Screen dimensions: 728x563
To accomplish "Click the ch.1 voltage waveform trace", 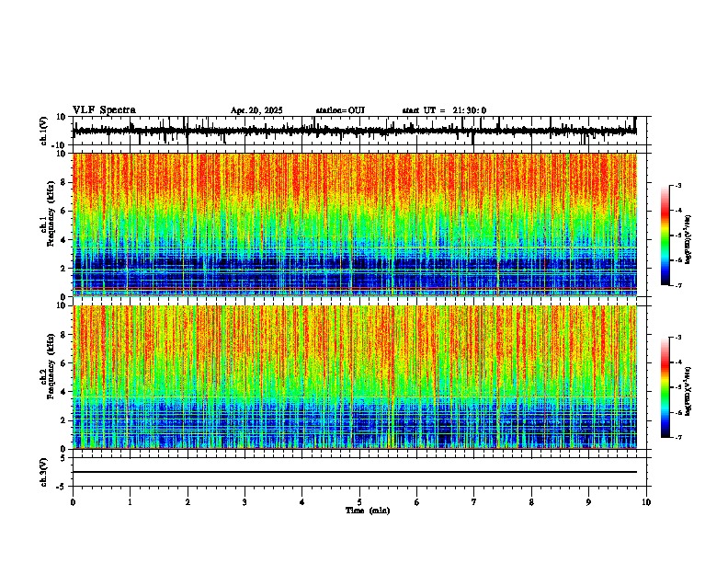I will click(x=355, y=131).
